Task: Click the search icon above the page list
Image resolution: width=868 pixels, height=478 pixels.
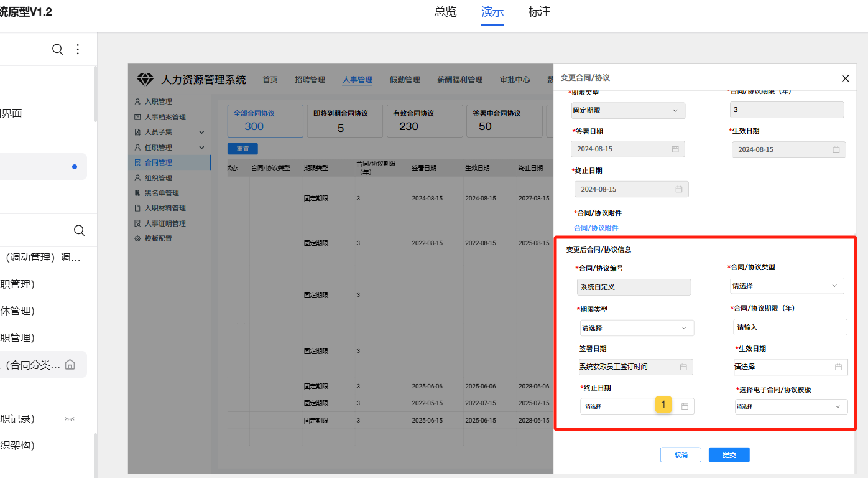Action: [x=79, y=230]
